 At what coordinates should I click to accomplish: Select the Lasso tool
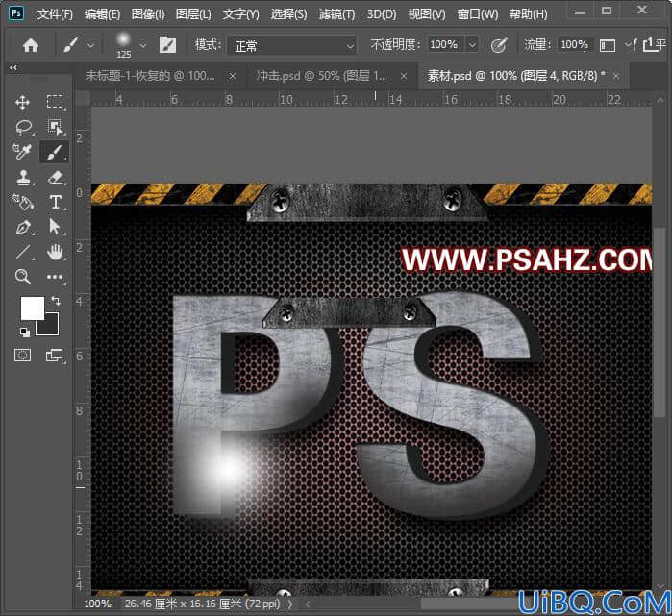coord(23,127)
